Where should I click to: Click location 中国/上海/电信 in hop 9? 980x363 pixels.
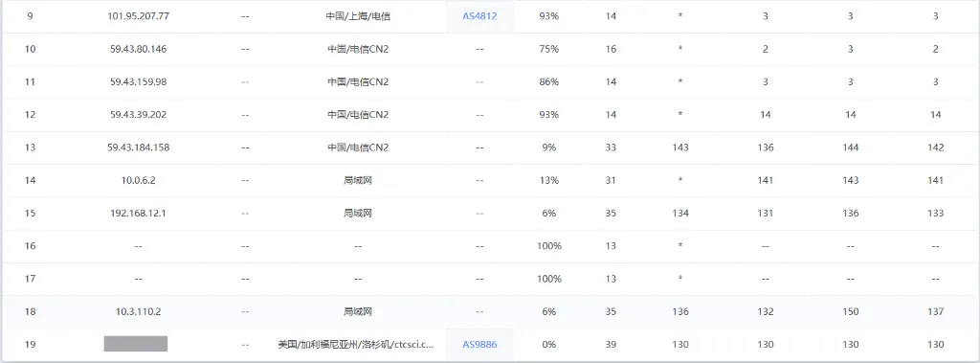coord(358,16)
